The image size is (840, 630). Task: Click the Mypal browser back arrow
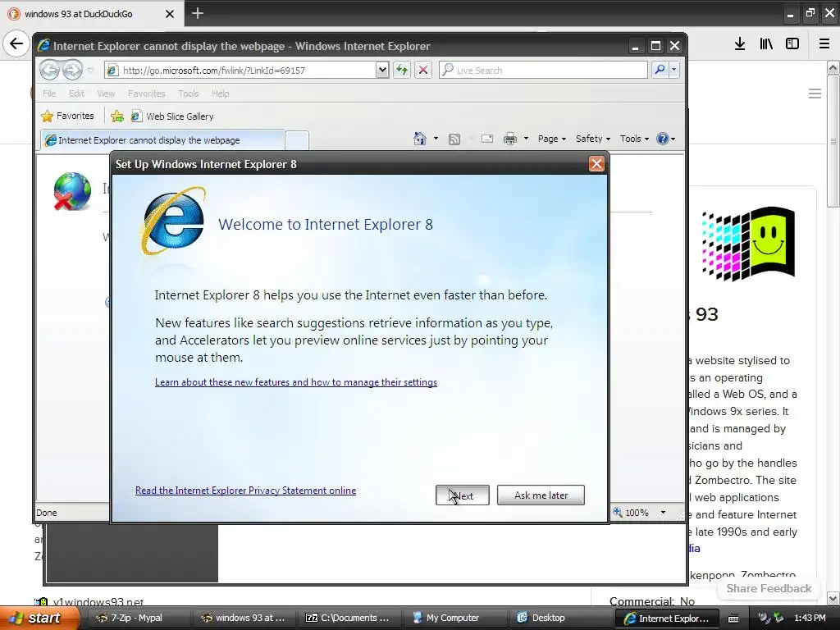tap(16, 43)
